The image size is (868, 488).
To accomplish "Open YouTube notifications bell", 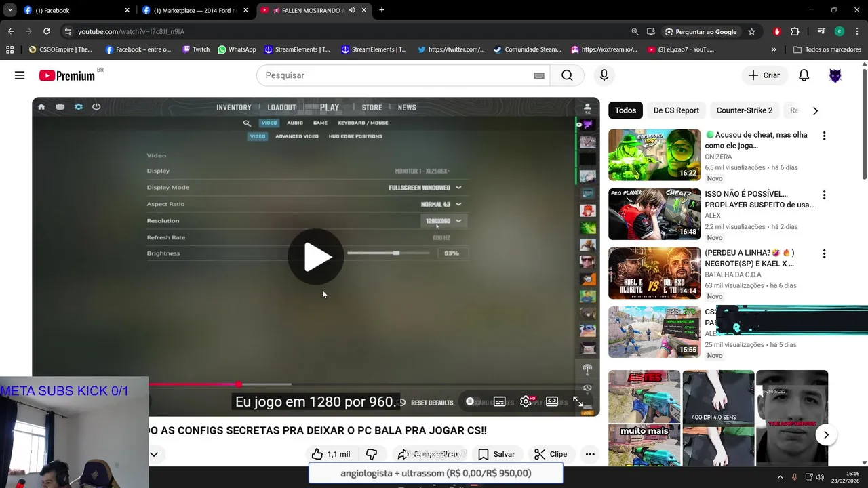I will point(804,75).
